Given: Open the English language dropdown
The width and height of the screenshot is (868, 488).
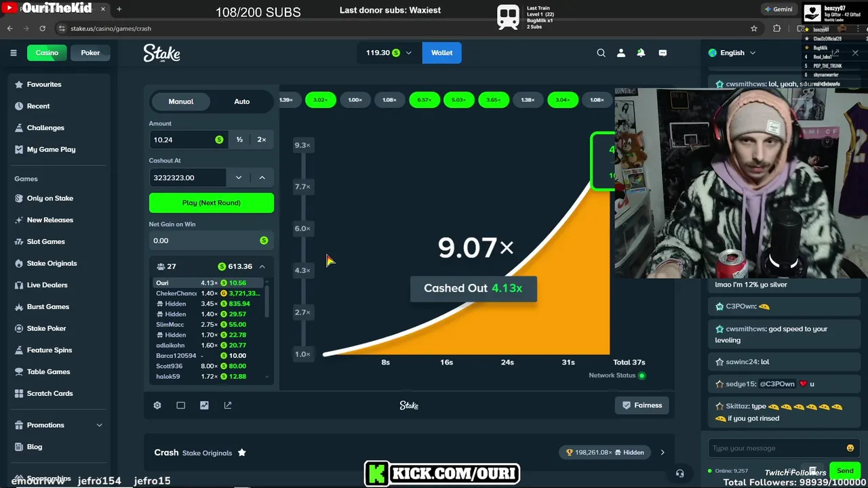Looking at the screenshot, I should tap(732, 53).
